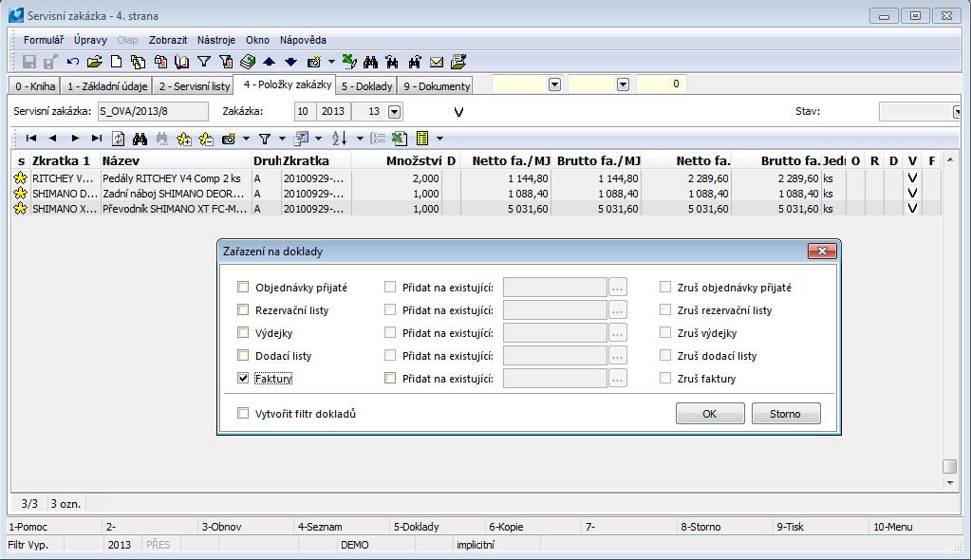Click the undo arrow icon in toolbar

tap(73, 62)
